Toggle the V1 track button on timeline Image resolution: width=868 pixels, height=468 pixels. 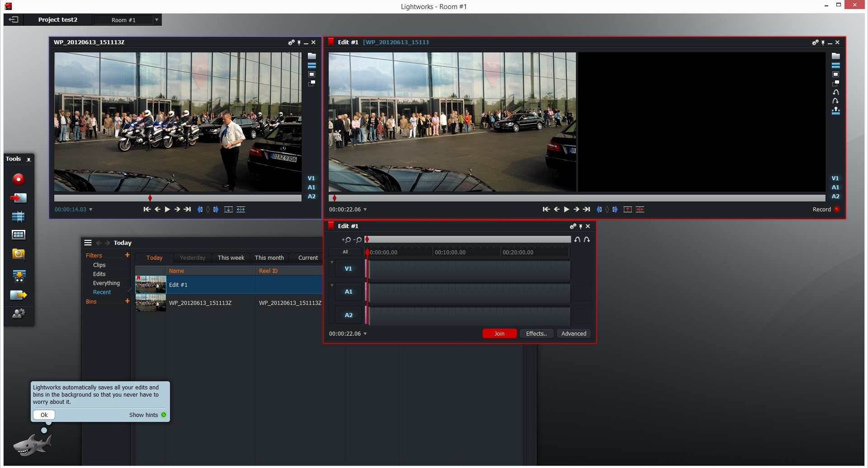click(348, 268)
